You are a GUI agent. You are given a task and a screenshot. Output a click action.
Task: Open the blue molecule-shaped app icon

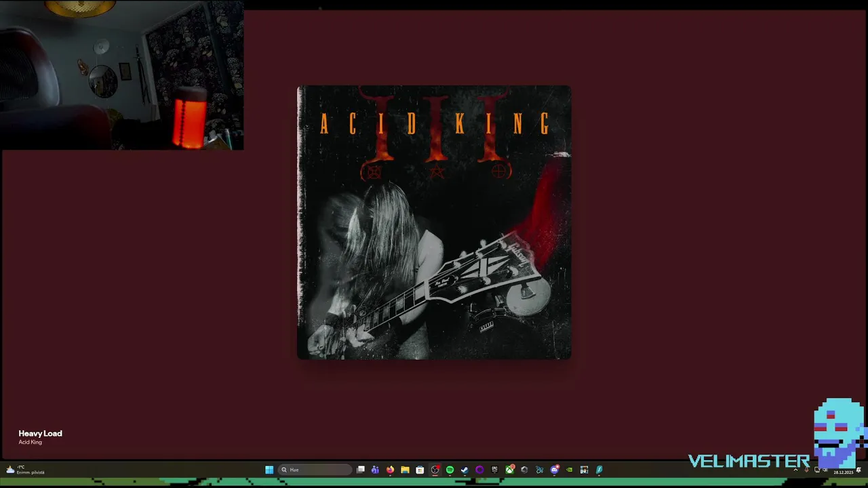(x=539, y=470)
